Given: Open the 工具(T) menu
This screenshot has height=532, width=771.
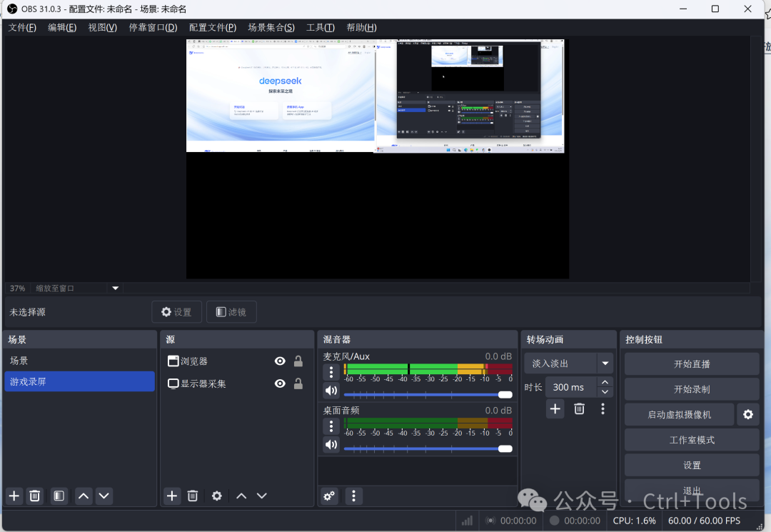Looking at the screenshot, I should (320, 27).
